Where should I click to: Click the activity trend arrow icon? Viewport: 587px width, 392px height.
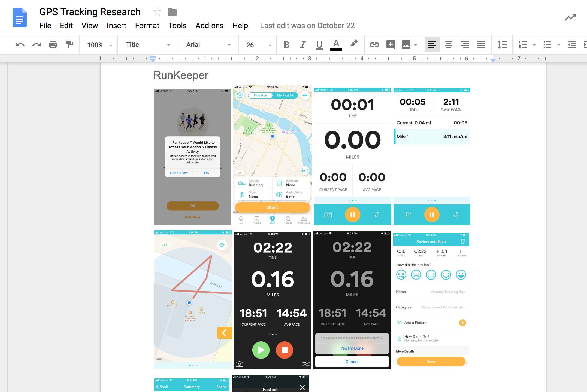point(570,18)
